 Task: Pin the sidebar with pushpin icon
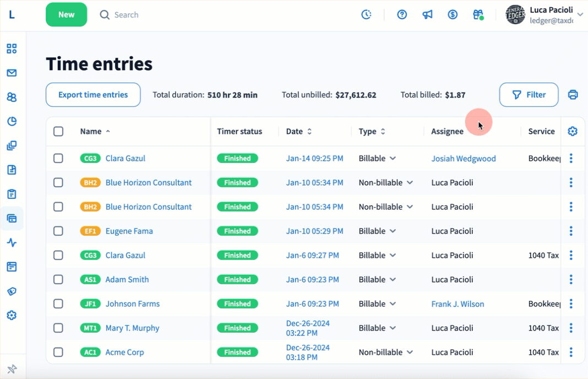coord(12,369)
